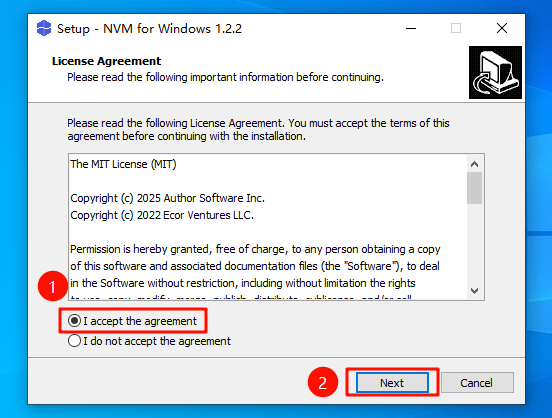Click the Next button

392,383
